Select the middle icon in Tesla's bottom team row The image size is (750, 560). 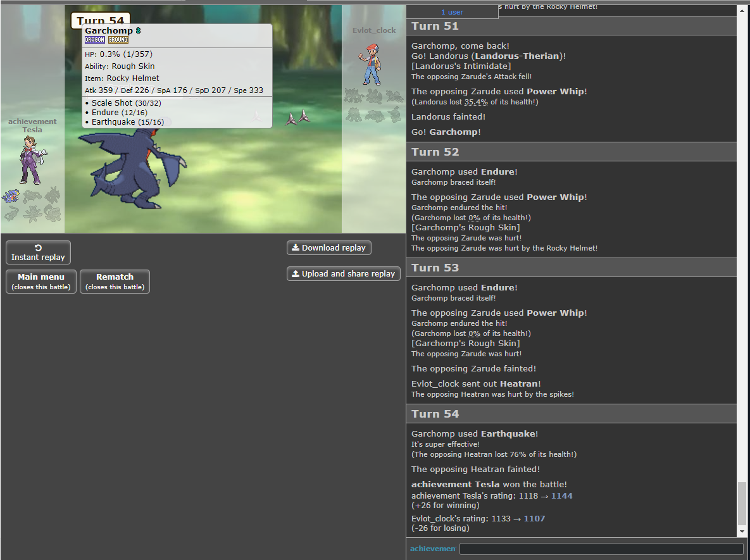(32, 213)
